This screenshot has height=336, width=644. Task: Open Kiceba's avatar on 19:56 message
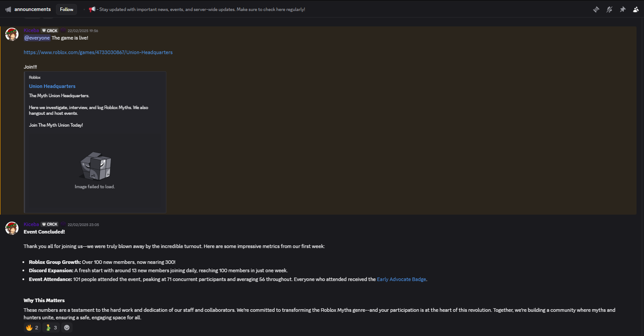pos(11,34)
